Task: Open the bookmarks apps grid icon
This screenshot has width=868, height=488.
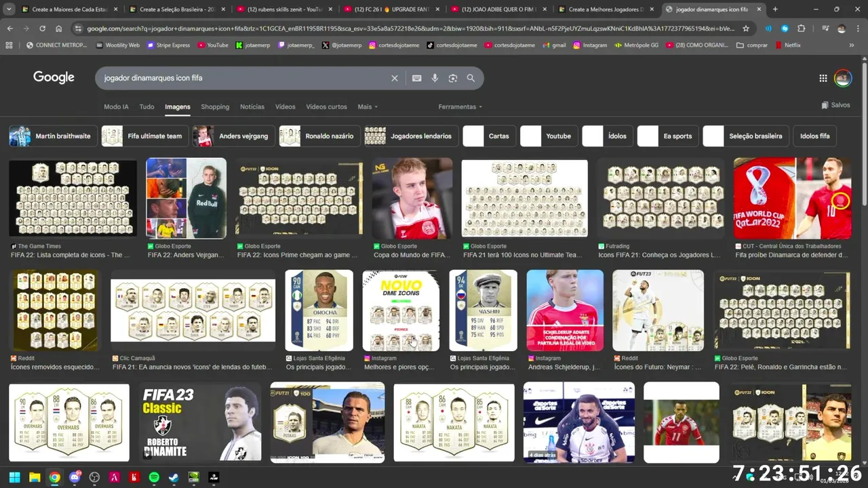Action: coord(9,45)
